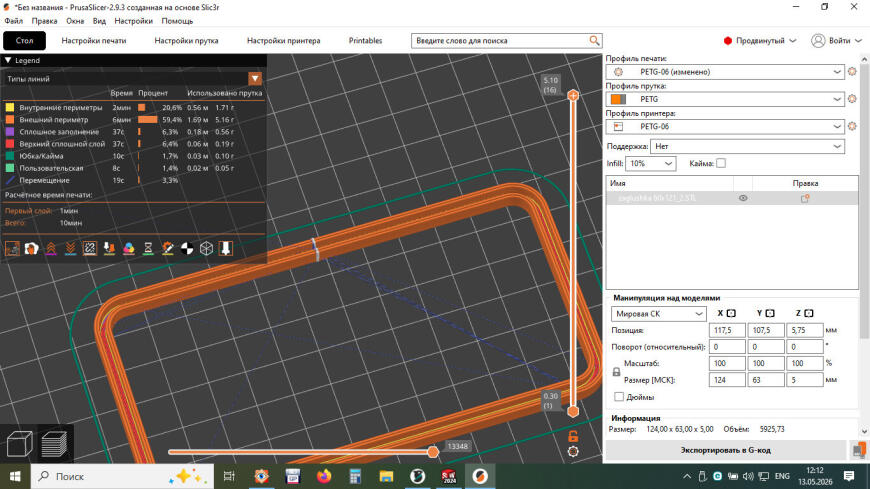Click Экспортировать в G-код button
The image size is (870, 489).
coord(726,450)
